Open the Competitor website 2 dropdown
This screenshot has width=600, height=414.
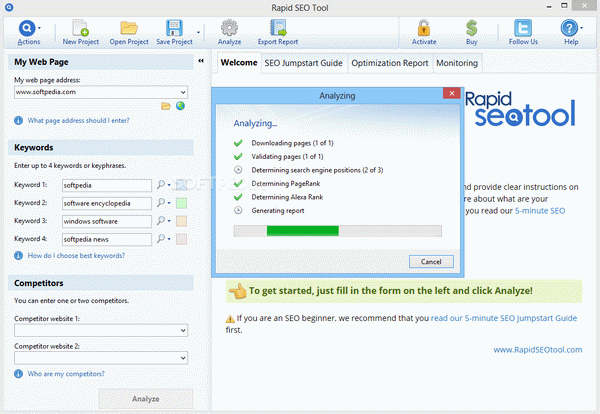click(183, 358)
